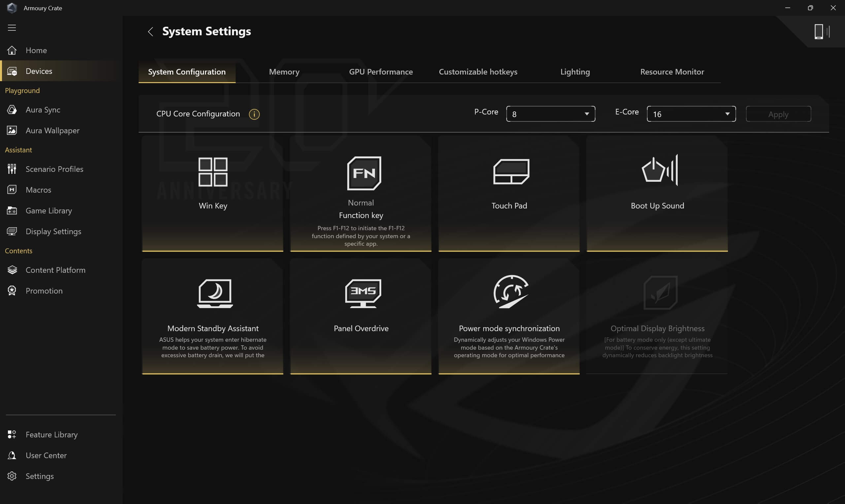The width and height of the screenshot is (845, 504).
Task: Click the Assistant section heading
Action: pyautogui.click(x=18, y=150)
